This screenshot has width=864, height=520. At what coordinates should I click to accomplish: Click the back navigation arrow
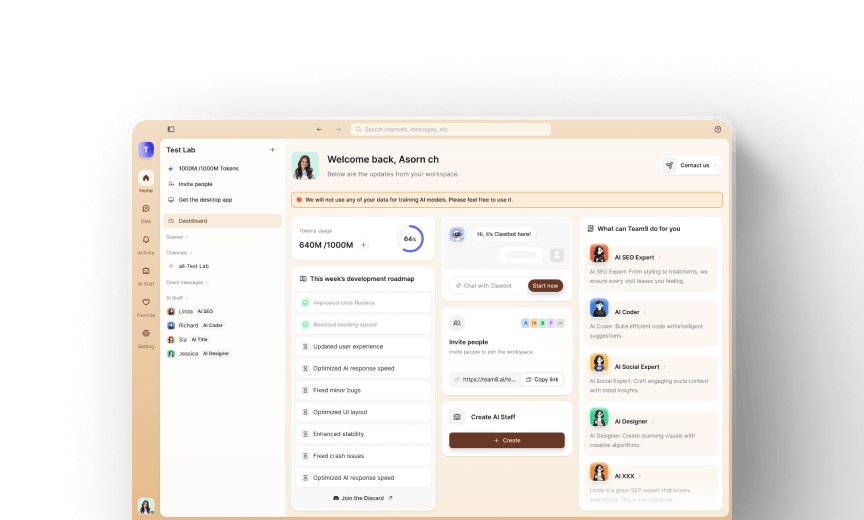click(x=319, y=129)
